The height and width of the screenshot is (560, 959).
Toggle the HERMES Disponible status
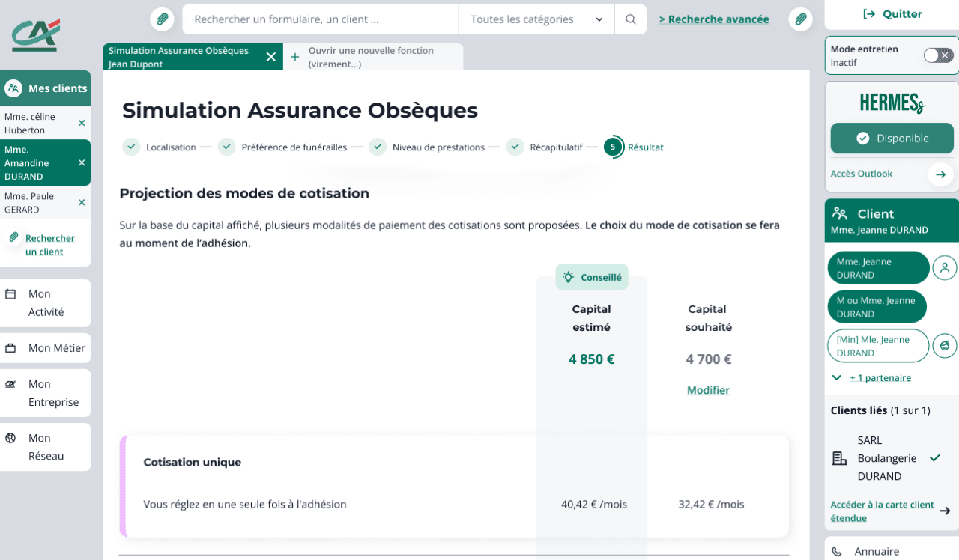pos(892,139)
